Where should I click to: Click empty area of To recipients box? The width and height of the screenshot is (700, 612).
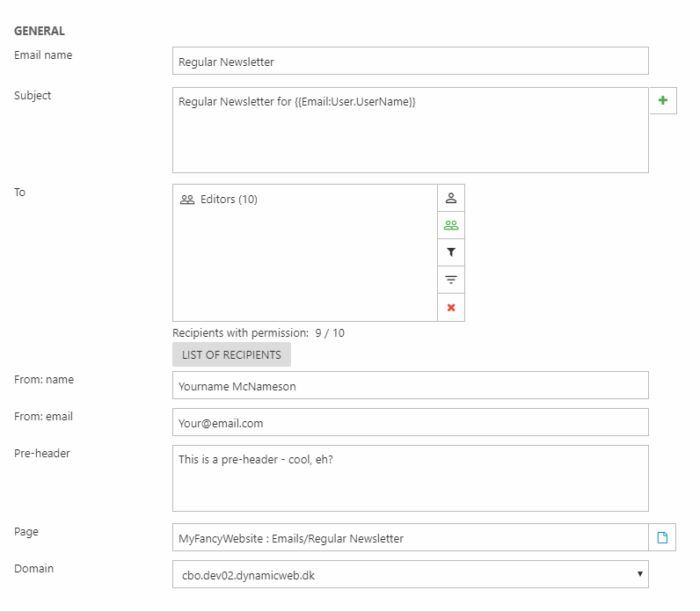305,268
